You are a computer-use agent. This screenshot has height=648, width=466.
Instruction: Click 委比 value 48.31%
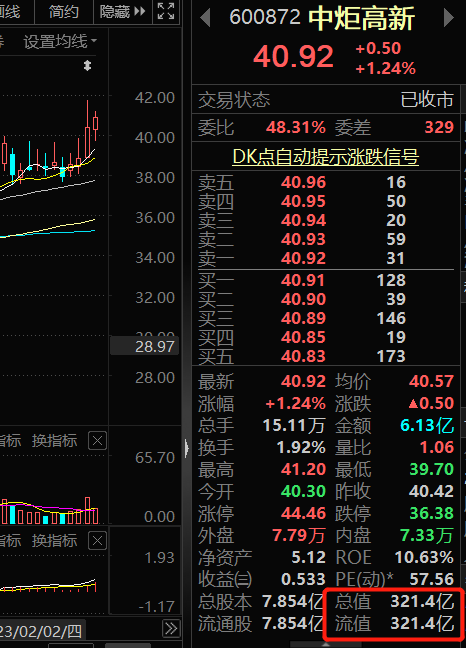(x=296, y=127)
